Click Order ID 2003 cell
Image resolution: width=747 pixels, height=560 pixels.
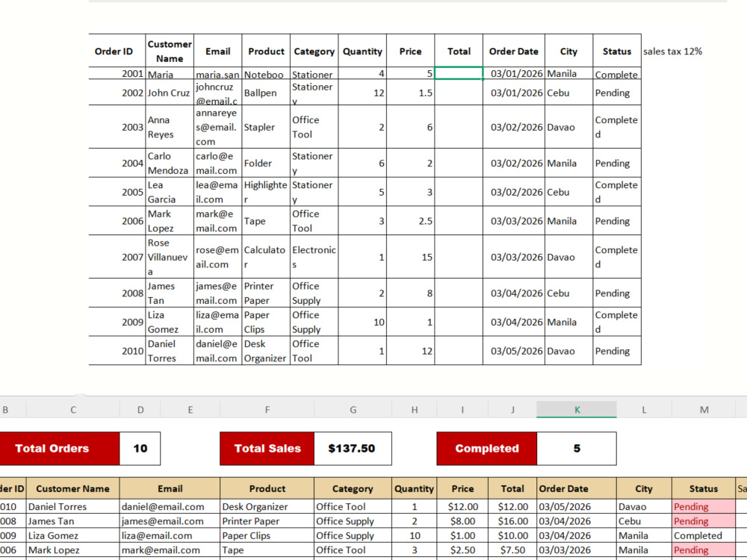(117, 127)
